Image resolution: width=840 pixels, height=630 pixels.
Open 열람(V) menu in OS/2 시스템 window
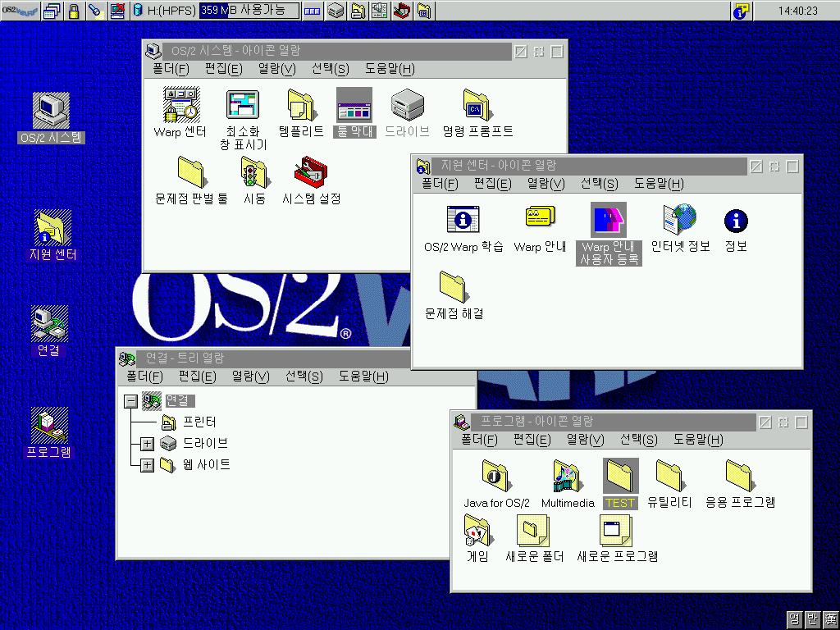(x=277, y=69)
